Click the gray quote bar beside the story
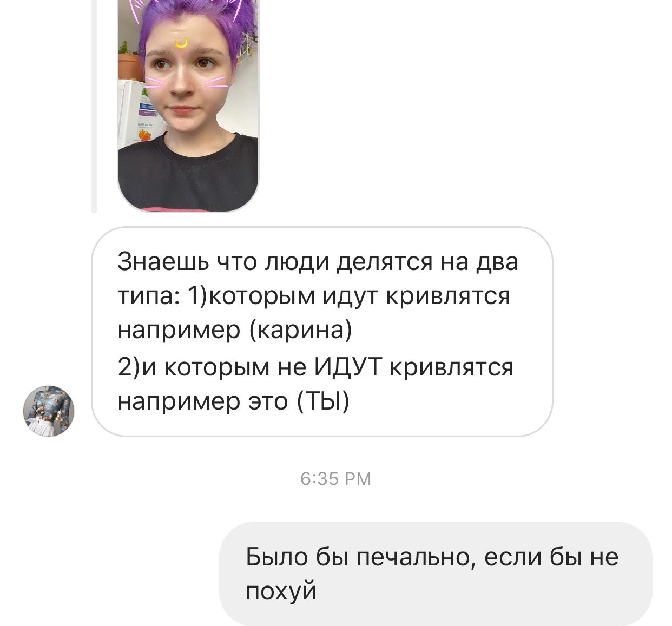The width and height of the screenshot is (672, 626). click(94, 106)
